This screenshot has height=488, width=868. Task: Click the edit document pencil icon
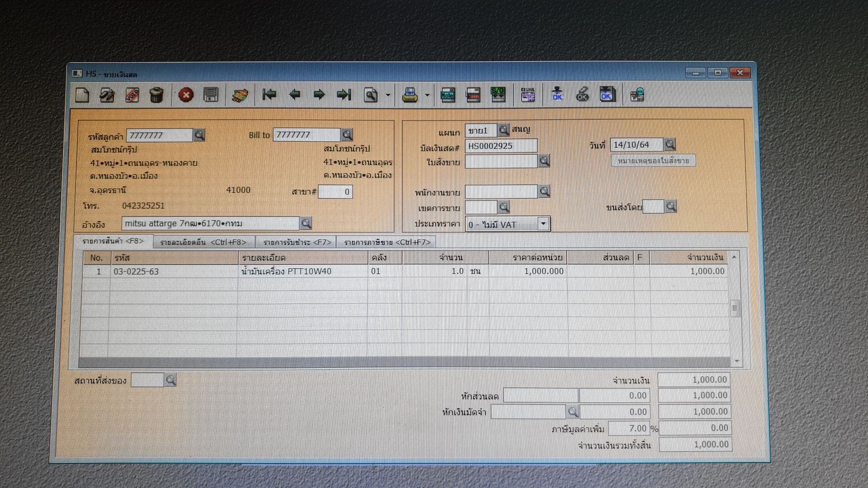click(107, 95)
